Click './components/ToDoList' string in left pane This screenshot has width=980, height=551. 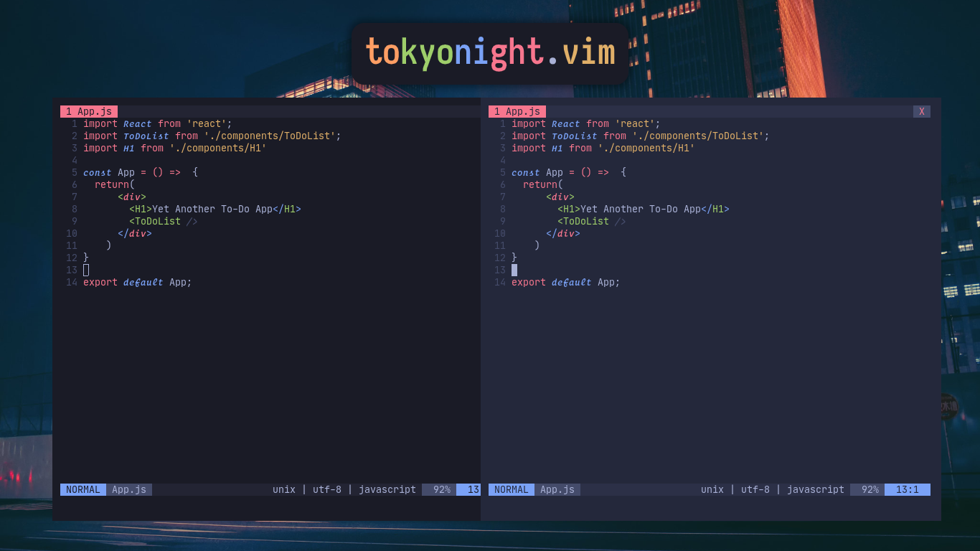(270, 136)
